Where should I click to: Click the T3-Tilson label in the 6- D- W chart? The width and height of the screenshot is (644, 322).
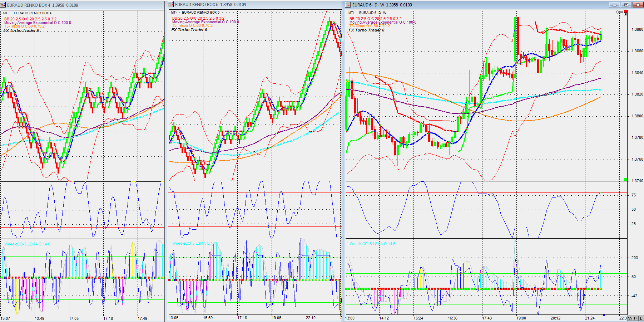370,26
